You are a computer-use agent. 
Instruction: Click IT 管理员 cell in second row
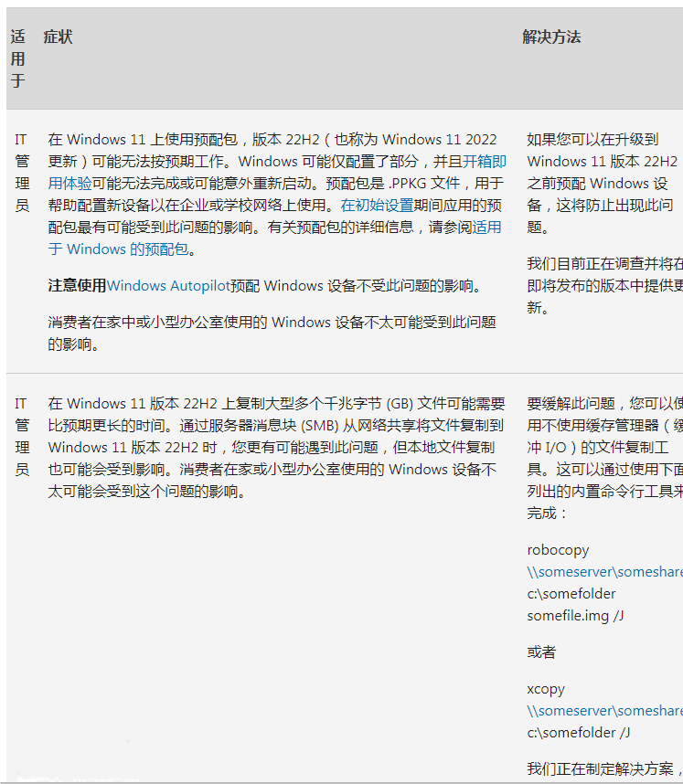[x=22, y=437]
